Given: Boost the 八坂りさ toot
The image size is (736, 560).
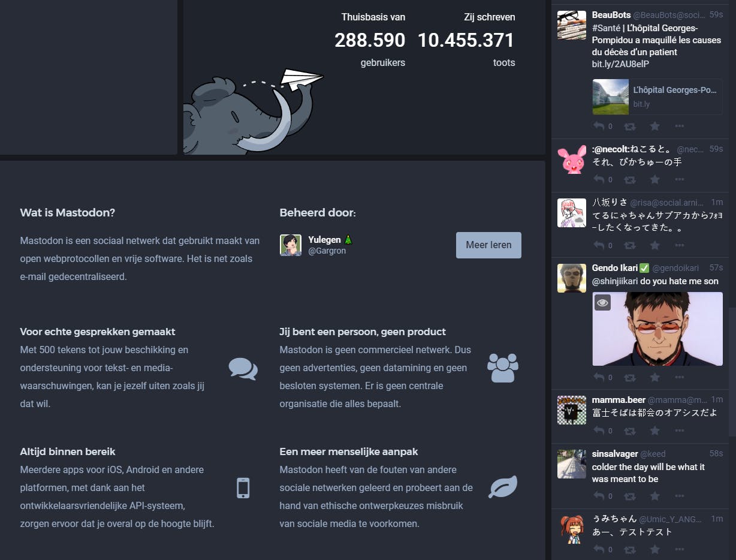Looking at the screenshot, I should point(630,245).
